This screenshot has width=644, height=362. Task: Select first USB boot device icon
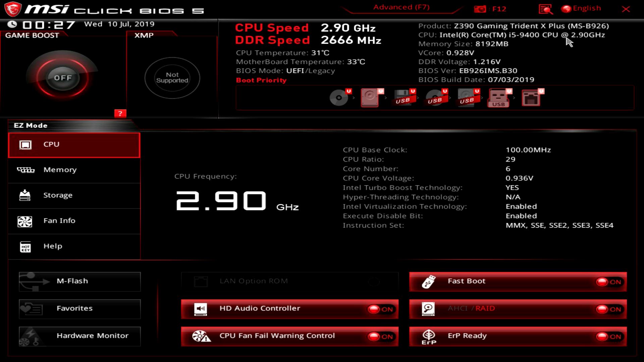click(402, 97)
